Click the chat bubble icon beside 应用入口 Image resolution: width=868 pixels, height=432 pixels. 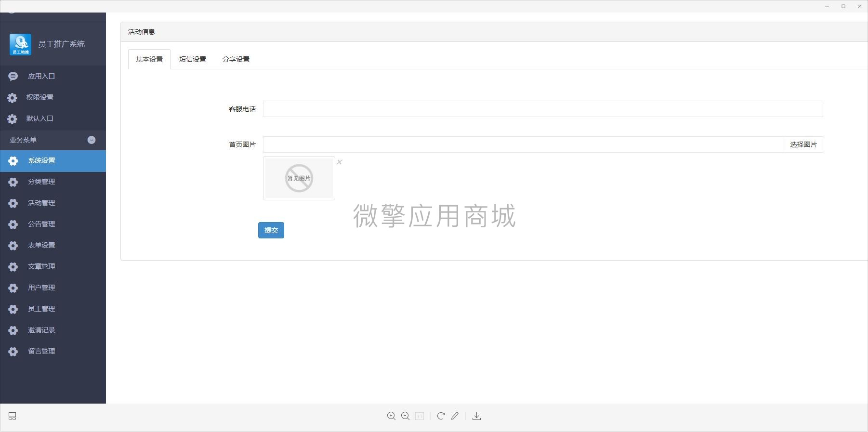pos(13,76)
